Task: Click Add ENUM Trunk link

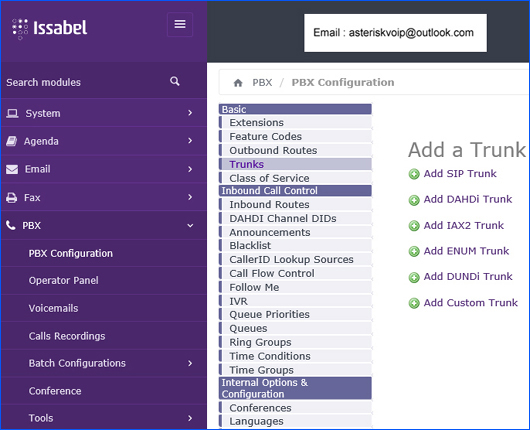Action: pos(466,251)
